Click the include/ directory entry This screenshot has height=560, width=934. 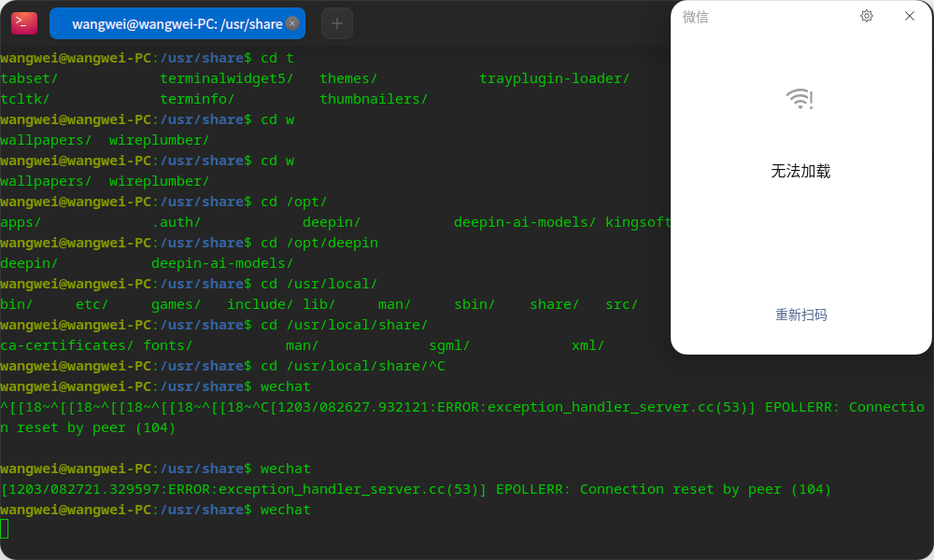(261, 304)
